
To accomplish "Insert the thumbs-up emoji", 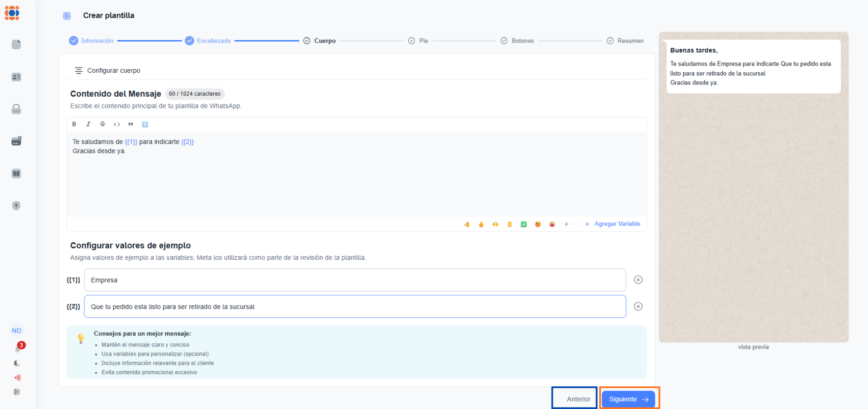I will [x=481, y=224].
